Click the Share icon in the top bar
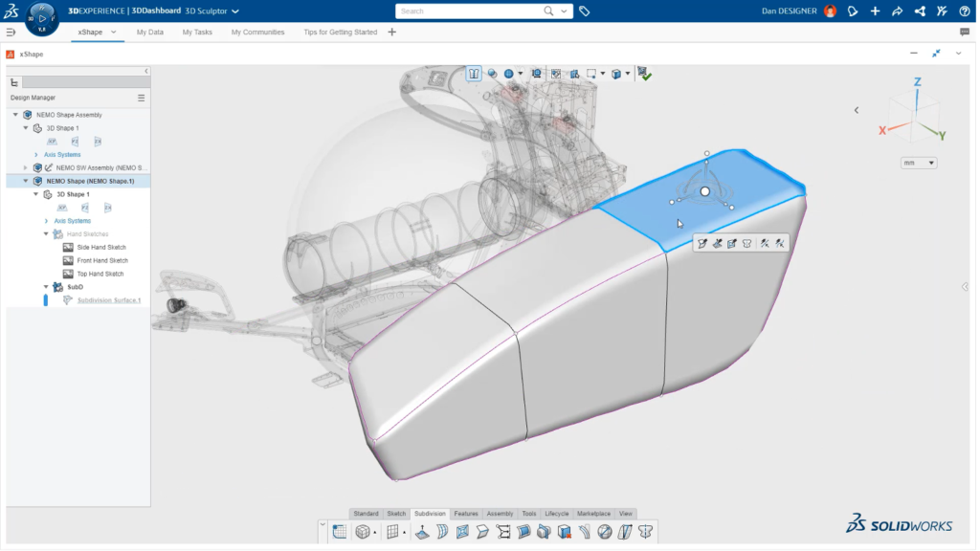The width and height of the screenshot is (980, 551). pyautogui.click(x=921, y=11)
